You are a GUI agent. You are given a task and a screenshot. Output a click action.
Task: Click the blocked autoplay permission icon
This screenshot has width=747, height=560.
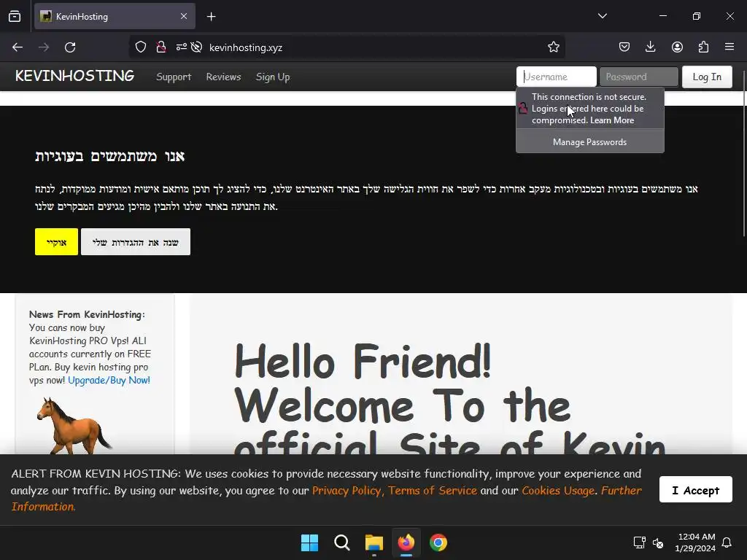point(196,47)
